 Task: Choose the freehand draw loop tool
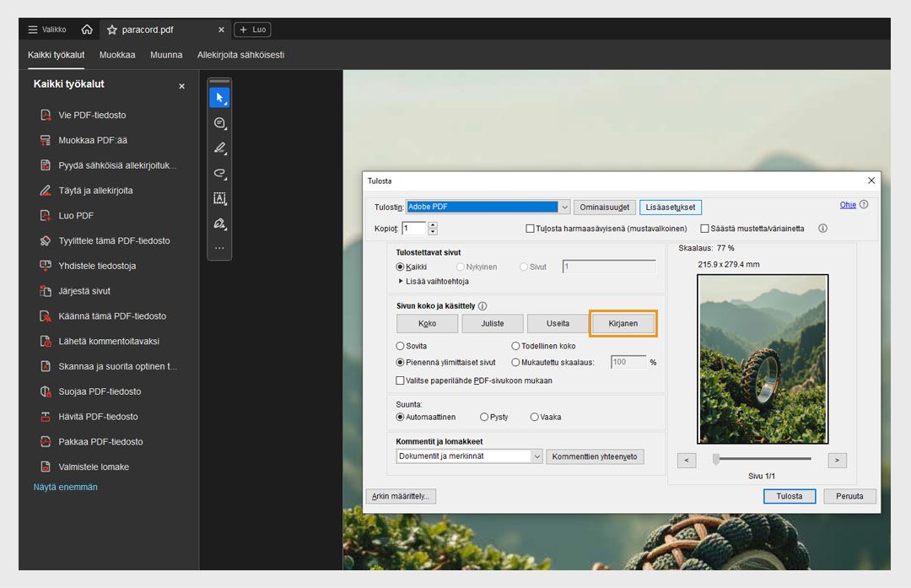tap(219, 174)
